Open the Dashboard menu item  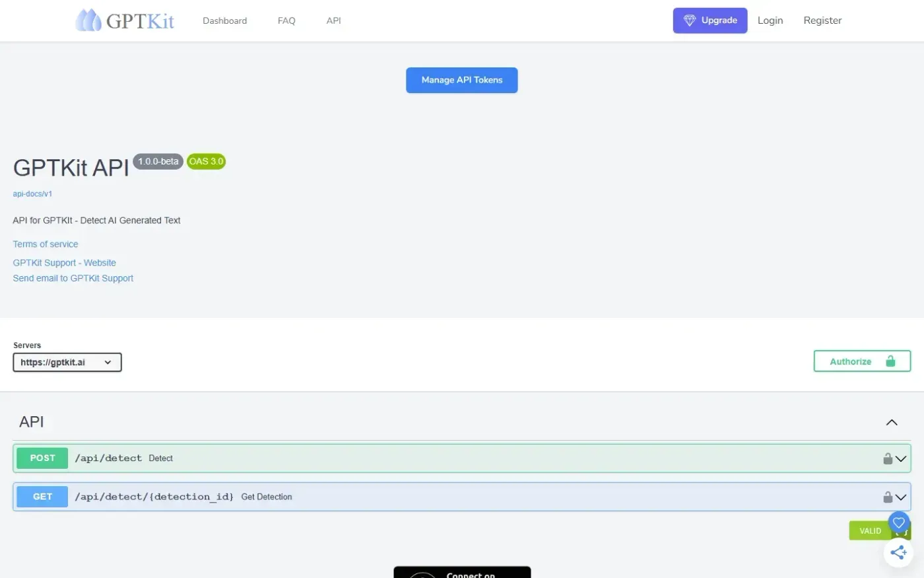click(x=224, y=20)
